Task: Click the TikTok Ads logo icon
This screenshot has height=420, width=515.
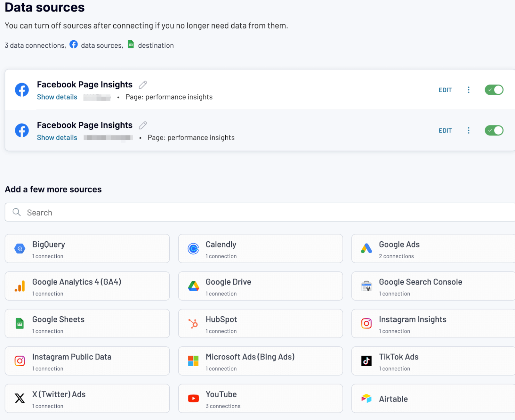Action: [x=366, y=361]
